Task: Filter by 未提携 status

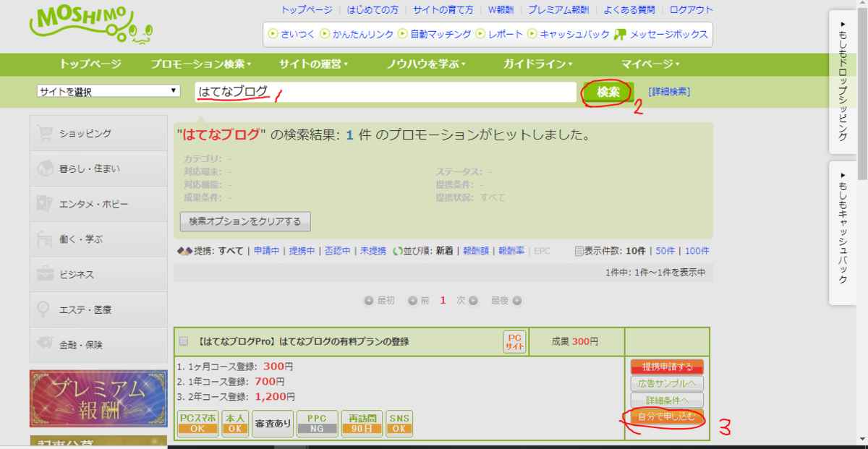Action: point(373,251)
